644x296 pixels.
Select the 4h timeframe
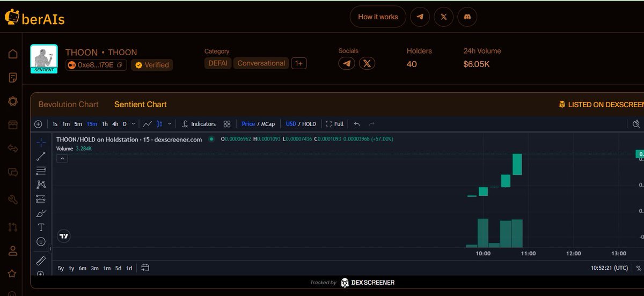pos(115,124)
